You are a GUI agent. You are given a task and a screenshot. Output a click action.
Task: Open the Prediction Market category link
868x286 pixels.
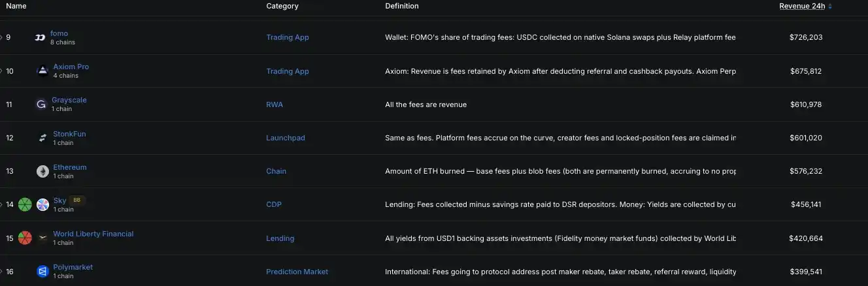pos(297,272)
